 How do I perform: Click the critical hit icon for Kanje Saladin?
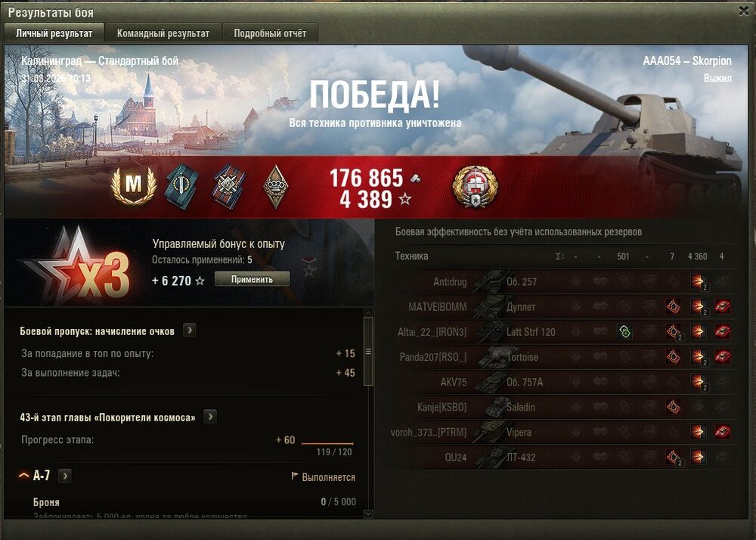point(673,407)
